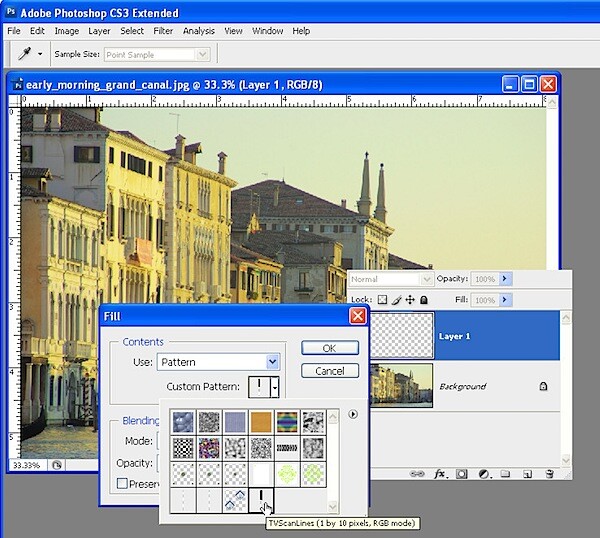Screen dimensions: 600x538
Task: Add a layer mask from Layers panel
Action: tap(461, 474)
